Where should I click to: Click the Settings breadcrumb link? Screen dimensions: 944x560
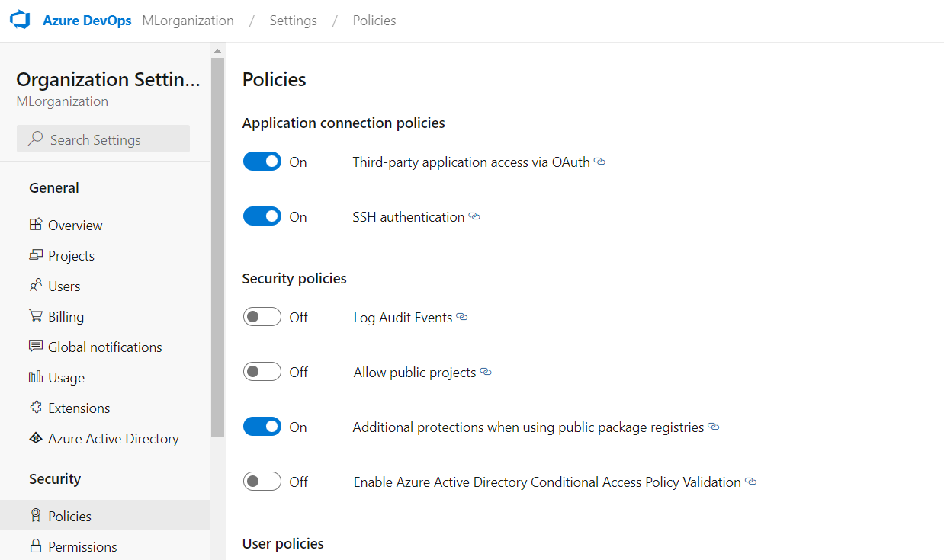[293, 21]
